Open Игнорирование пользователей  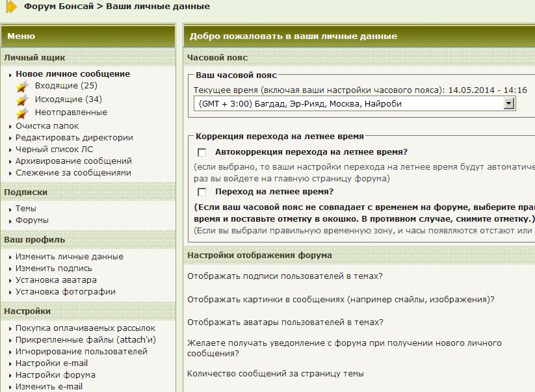tap(81, 352)
